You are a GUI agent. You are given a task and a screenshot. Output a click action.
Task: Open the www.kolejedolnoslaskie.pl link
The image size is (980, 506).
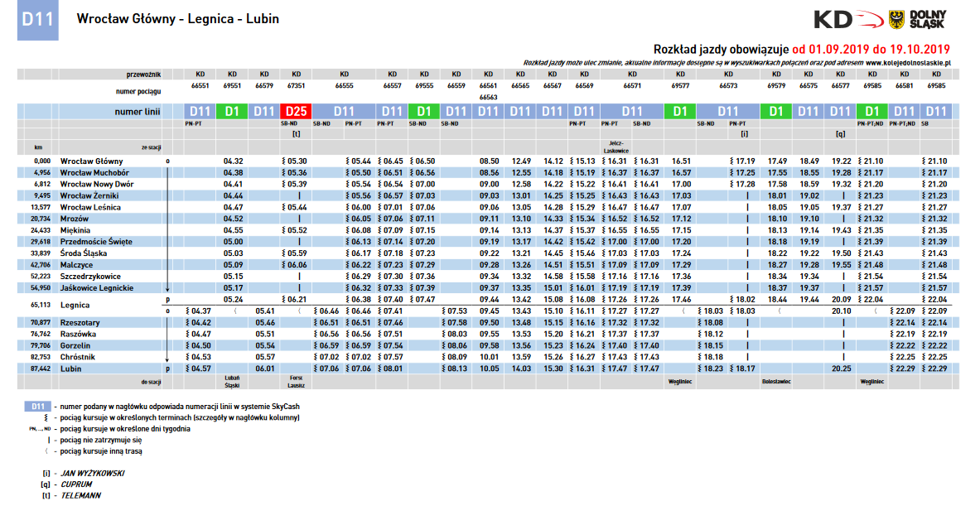(907, 62)
